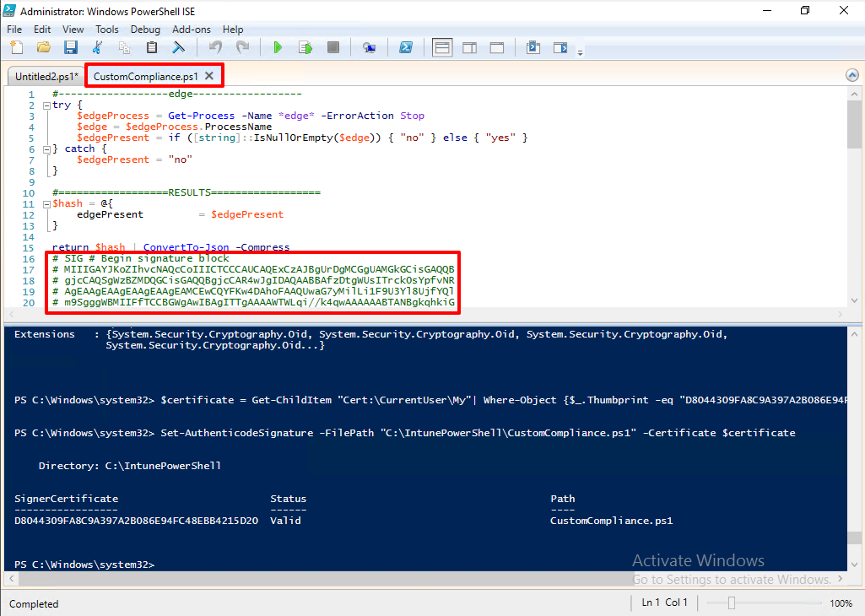Click console horizontal scroll left arrow

[x=11, y=579]
